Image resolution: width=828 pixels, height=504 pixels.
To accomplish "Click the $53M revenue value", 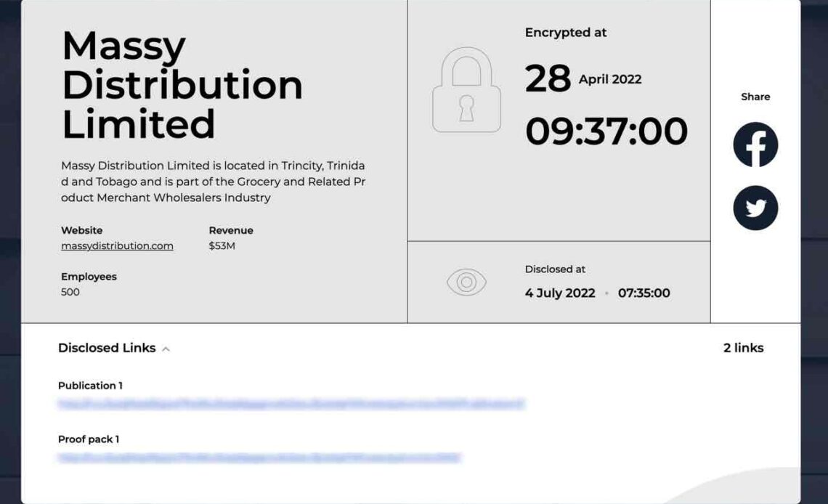I will [x=222, y=246].
